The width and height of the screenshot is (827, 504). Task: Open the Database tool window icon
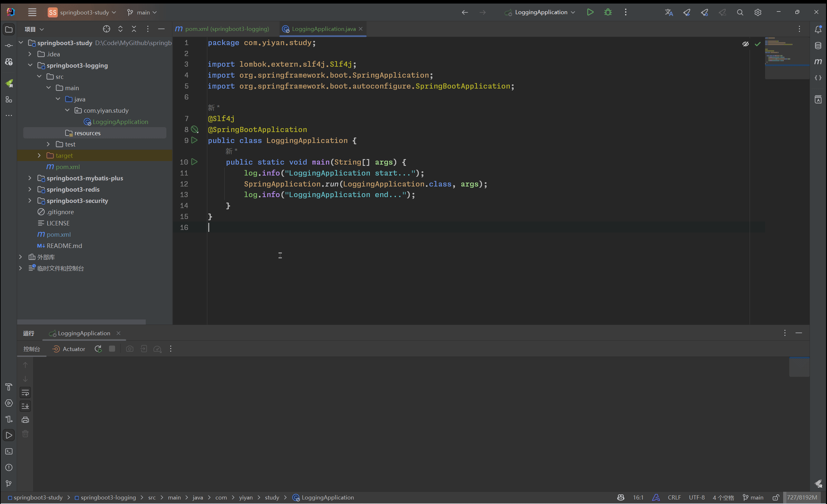pos(818,45)
